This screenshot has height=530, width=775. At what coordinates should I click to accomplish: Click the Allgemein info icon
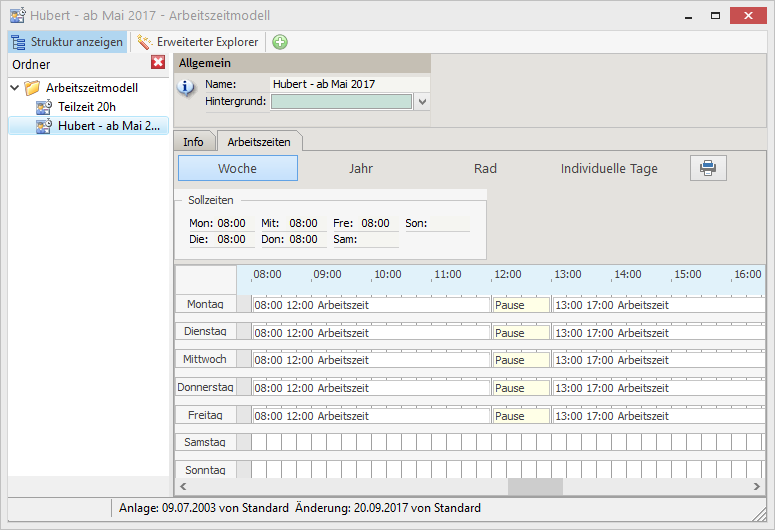[x=187, y=87]
